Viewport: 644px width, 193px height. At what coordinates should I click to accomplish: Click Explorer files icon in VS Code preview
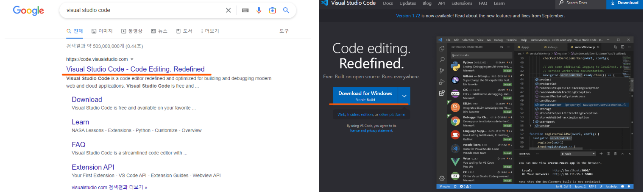[x=442, y=49]
